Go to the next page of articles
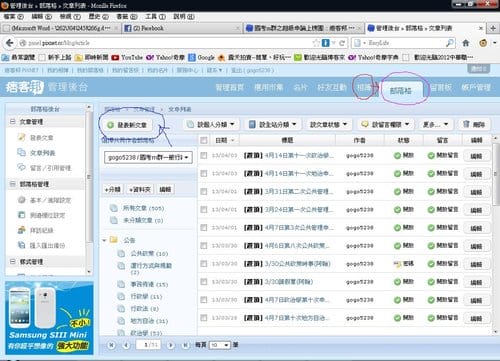This screenshot has height=361, width=500. tap(171, 345)
